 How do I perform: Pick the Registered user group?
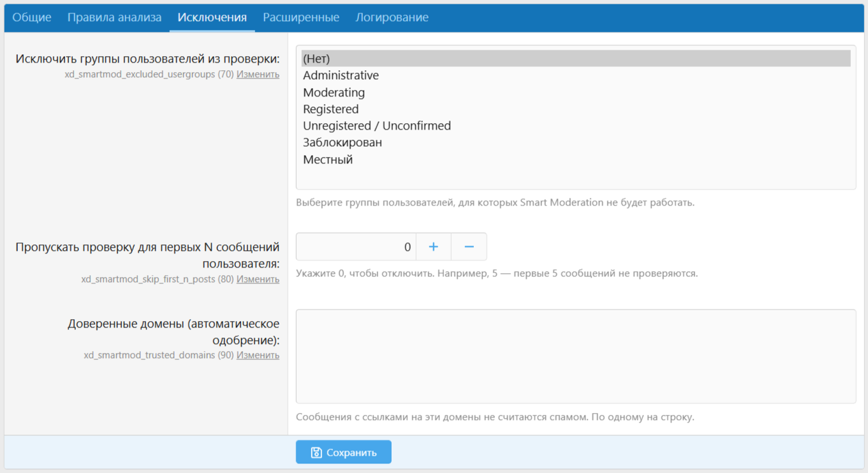(330, 109)
